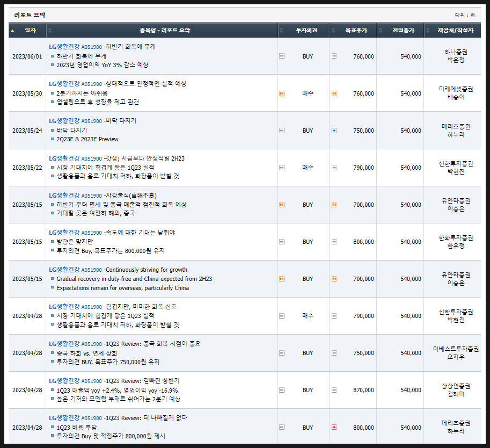
Task: Click the sort arrows in 전일종가 header
Action: tap(381, 30)
